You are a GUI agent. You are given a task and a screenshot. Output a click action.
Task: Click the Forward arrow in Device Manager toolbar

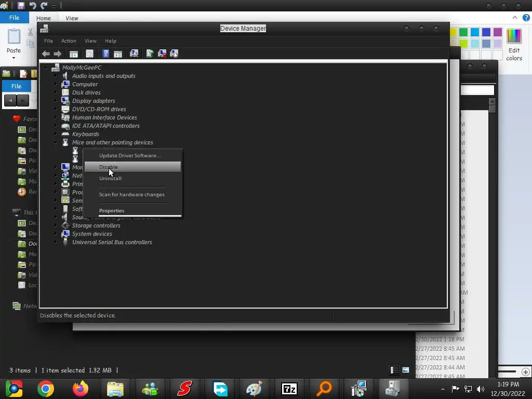(57, 54)
